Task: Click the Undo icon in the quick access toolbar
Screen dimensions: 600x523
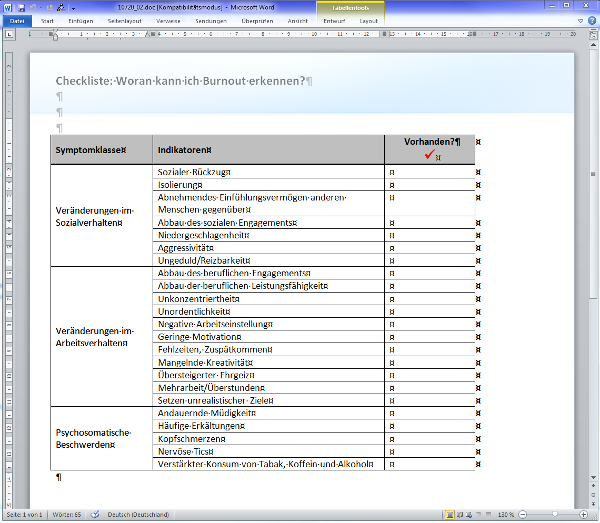Action: point(35,6)
